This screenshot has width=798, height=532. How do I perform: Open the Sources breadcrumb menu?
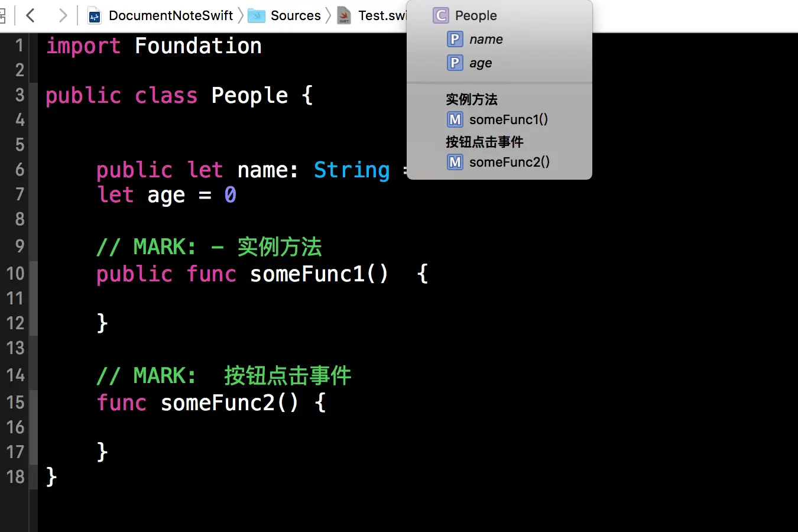point(296,15)
